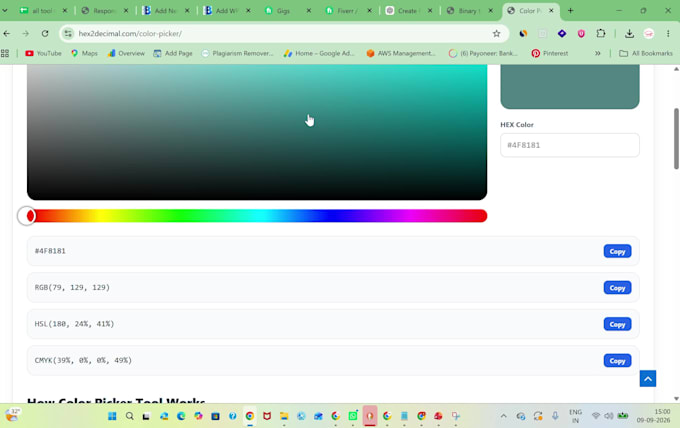680x428 pixels.
Task: Open the Windows Start menu
Action: coord(112,416)
